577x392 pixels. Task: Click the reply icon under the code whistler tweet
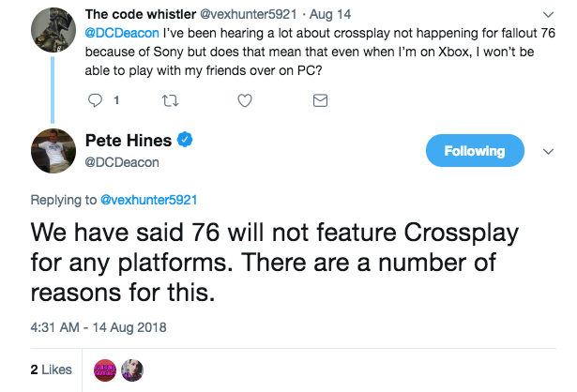tap(94, 99)
